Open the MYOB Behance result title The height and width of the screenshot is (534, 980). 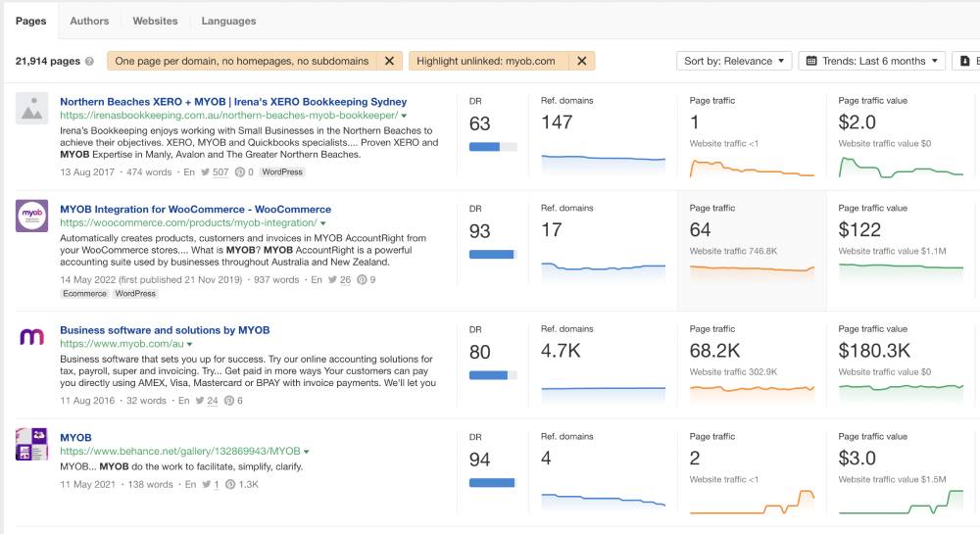coord(75,437)
